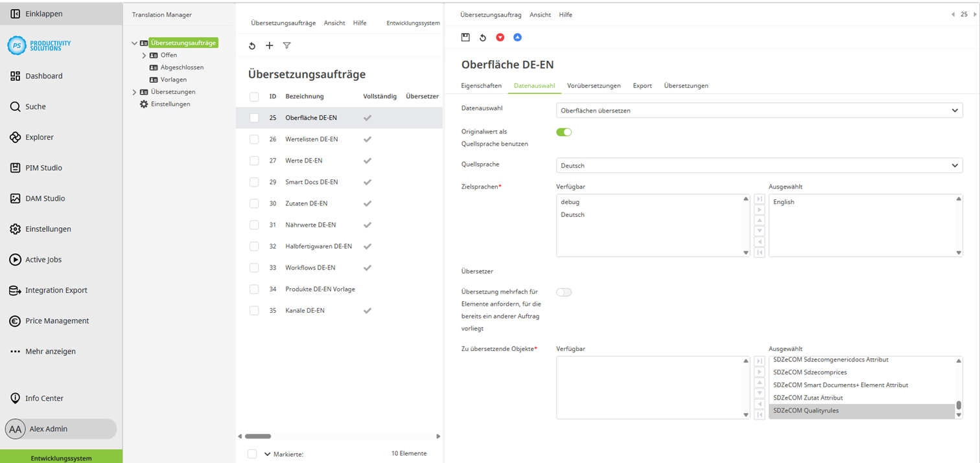Save the translation order with the floppy disk icon
Viewport: 980px width, 463px height.
tap(465, 37)
